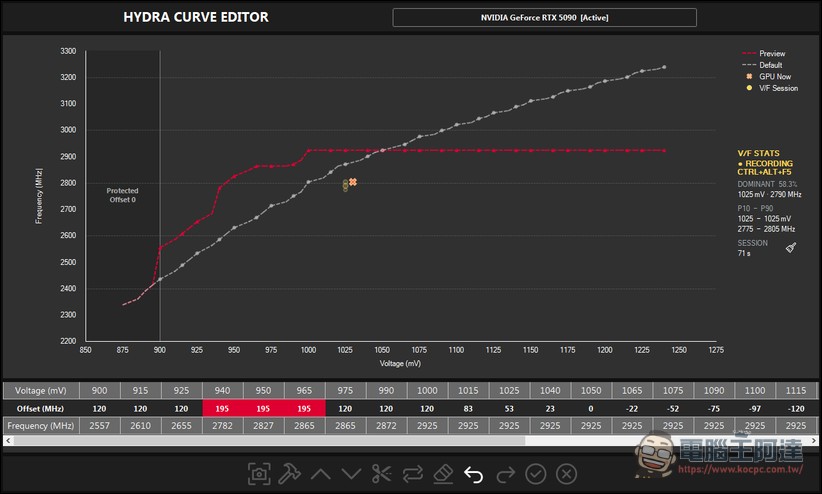Click the GPU Now marker on the chart
822x494 pixels.
[353, 182]
